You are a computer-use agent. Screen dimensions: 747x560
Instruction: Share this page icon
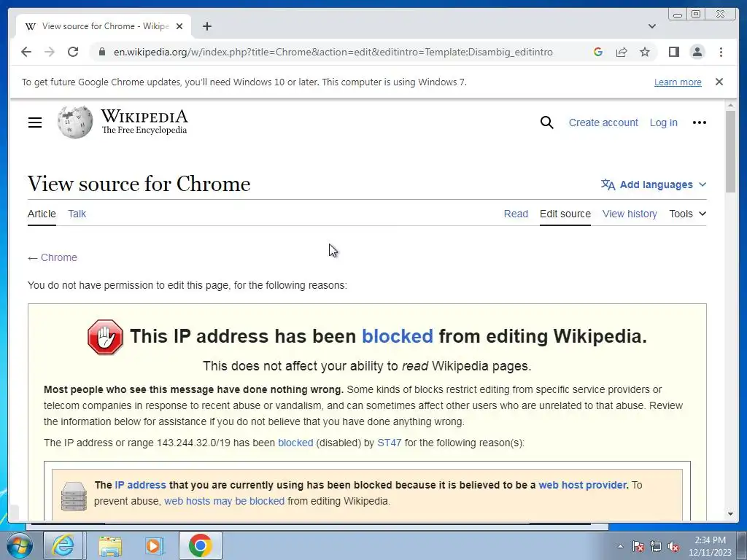point(622,52)
